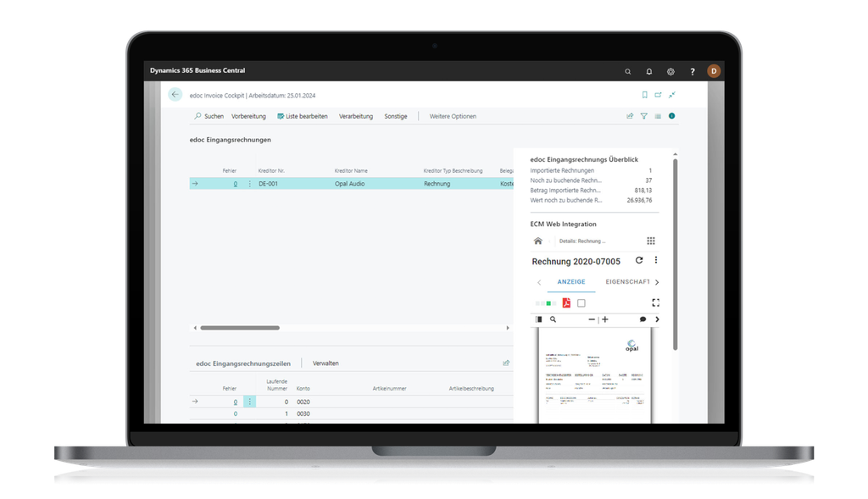This screenshot has width=868, height=499.
Task: Click Liste bearbeiten
Action: [x=303, y=116]
